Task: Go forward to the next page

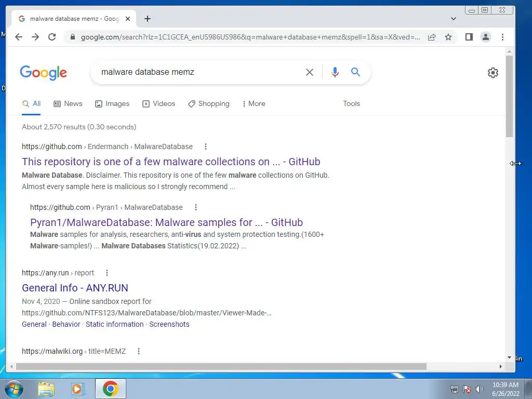Action: click(35, 37)
